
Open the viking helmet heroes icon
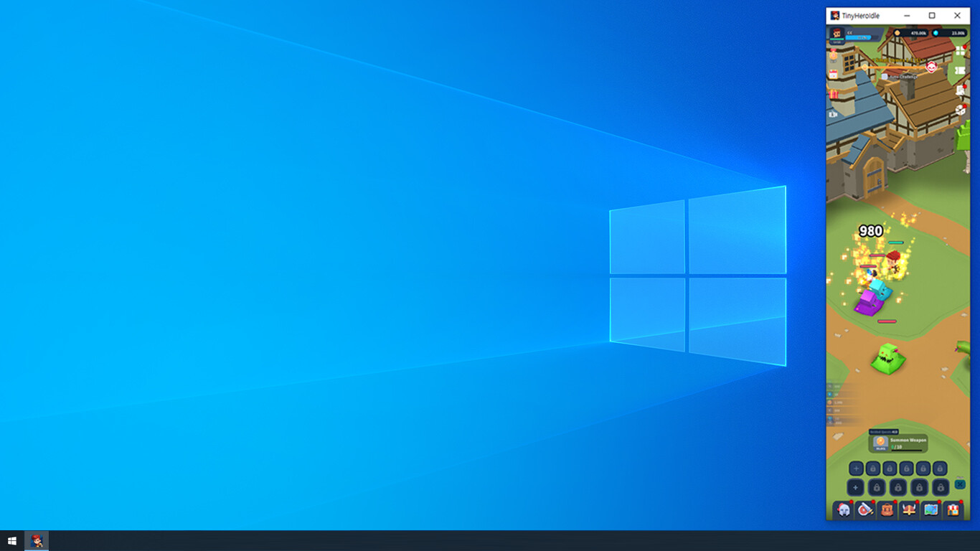[x=909, y=510]
